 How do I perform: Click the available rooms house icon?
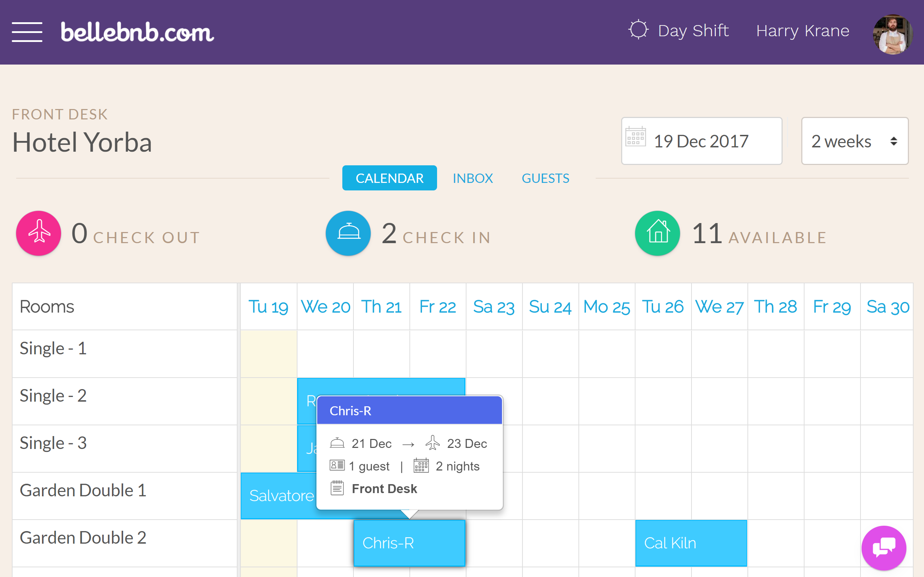click(657, 233)
